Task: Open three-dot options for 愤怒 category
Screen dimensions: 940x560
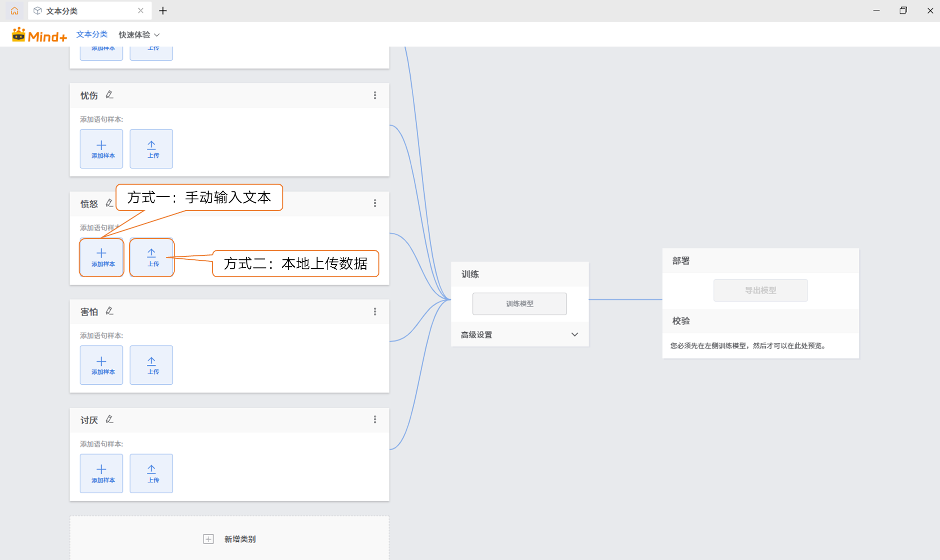Action: pyautogui.click(x=375, y=203)
